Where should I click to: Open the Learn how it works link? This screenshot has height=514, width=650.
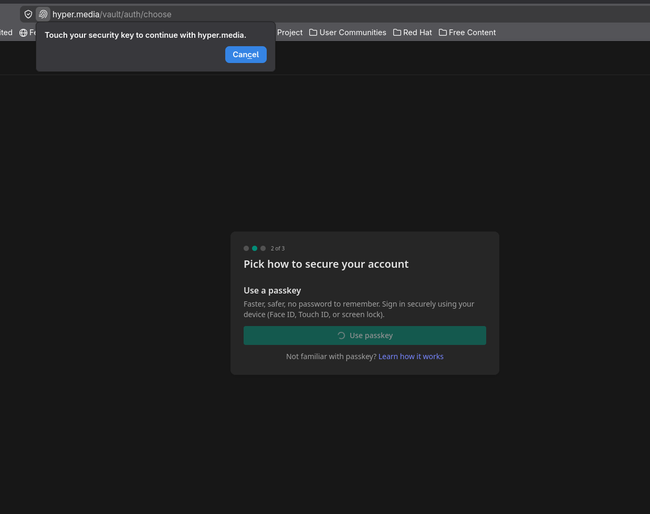pos(410,357)
